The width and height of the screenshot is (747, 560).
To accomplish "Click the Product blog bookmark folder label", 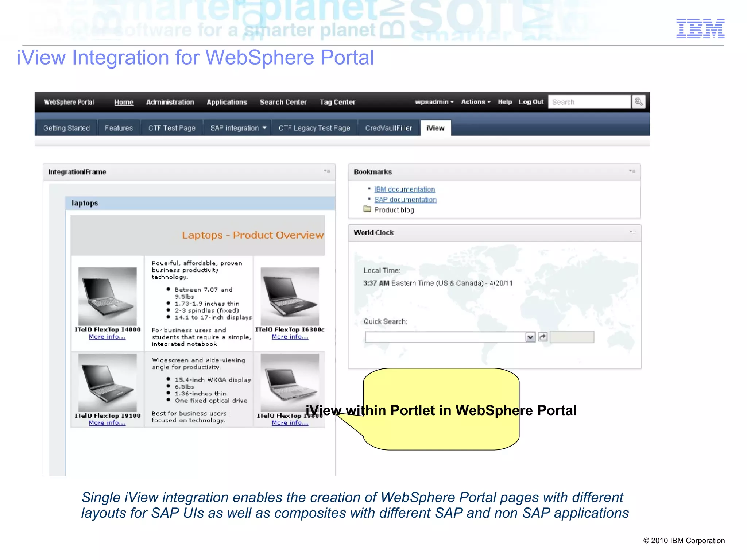I will click(x=394, y=210).
